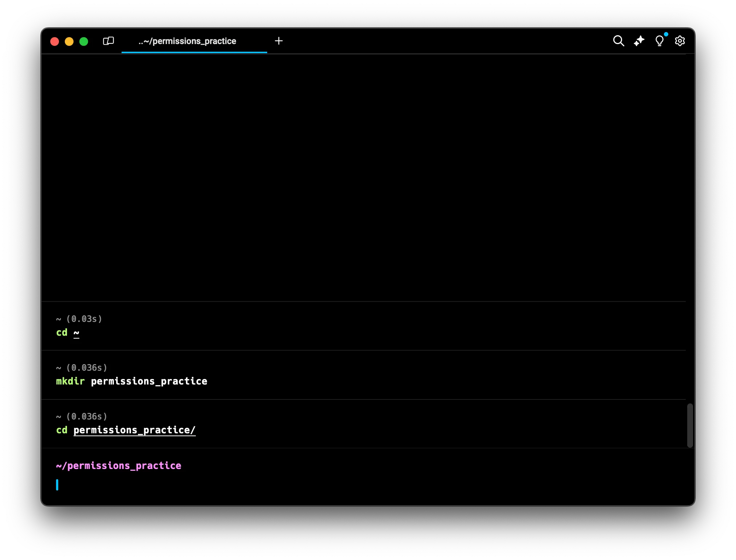Click the pink ~/permissions_practice prompt path

coord(119,466)
